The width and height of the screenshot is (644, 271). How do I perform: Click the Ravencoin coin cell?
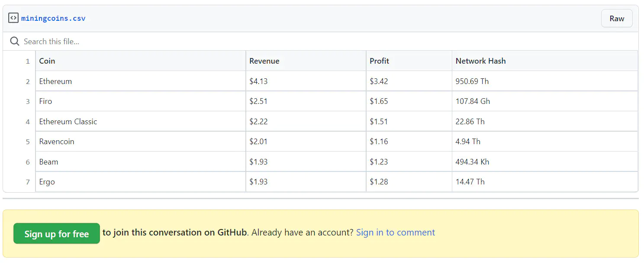click(x=141, y=142)
